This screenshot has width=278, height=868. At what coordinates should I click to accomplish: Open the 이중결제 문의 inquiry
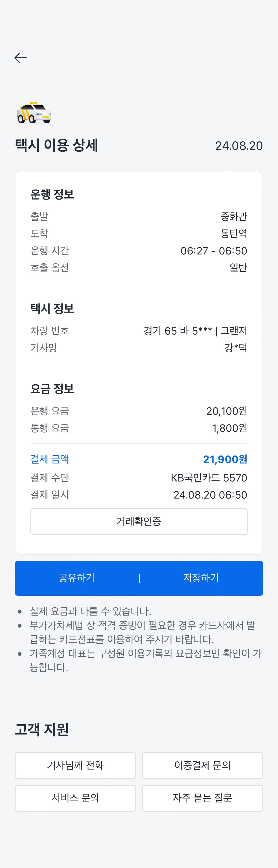pyautogui.click(x=202, y=765)
